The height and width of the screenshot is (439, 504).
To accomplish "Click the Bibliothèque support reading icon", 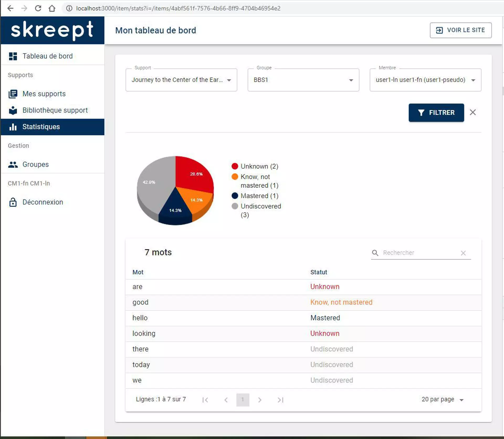I will point(13,110).
